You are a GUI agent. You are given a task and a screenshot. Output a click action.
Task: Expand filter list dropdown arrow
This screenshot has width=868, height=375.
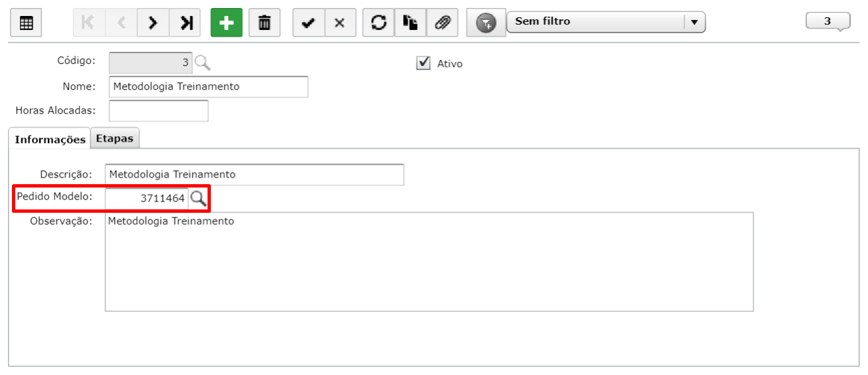(x=694, y=22)
